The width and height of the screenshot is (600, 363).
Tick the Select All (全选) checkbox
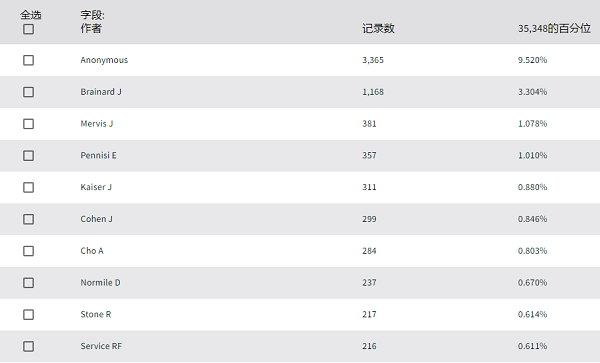pyautogui.click(x=28, y=29)
